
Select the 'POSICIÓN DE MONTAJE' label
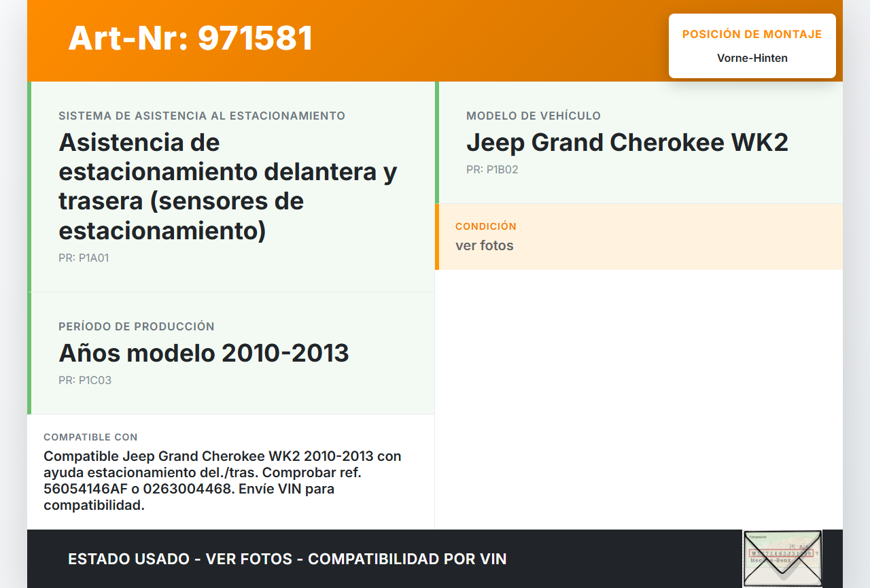click(752, 34)
